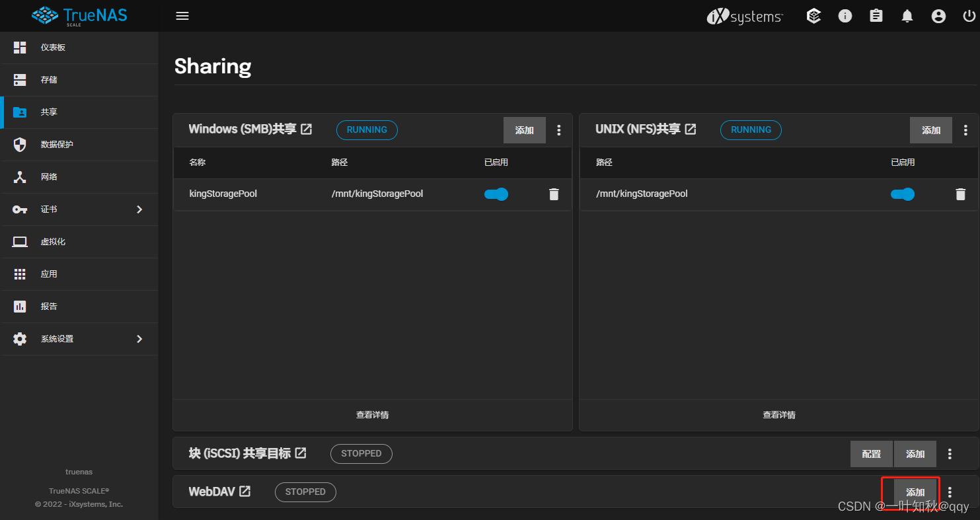Select 共享 in the sidebar
The width and height of the screenshot is (980, 520).
pos(79,112)
